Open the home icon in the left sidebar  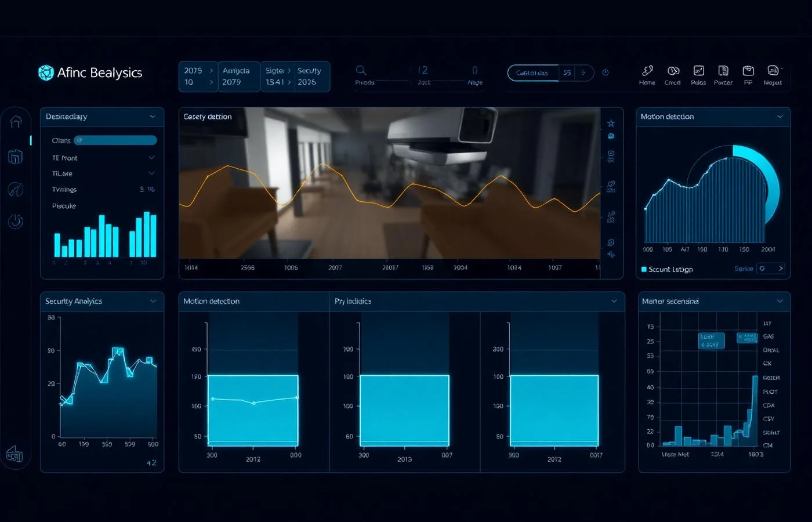coord(16,122)
